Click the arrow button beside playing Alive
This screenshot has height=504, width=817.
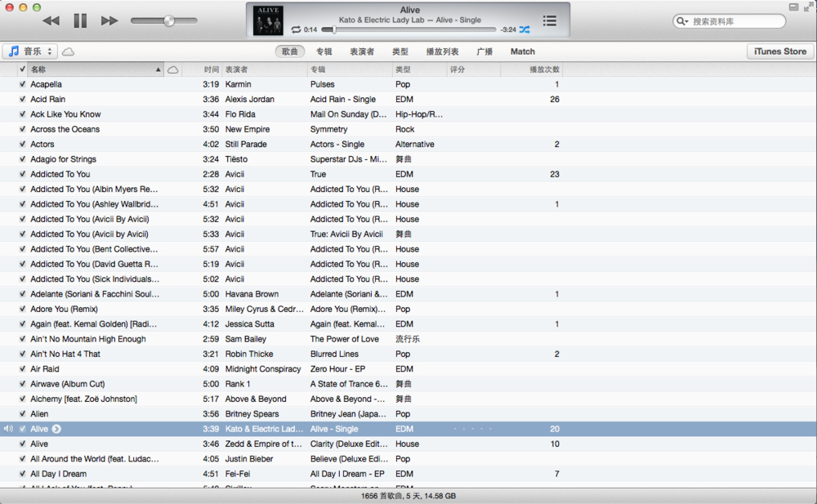(57, 429)
